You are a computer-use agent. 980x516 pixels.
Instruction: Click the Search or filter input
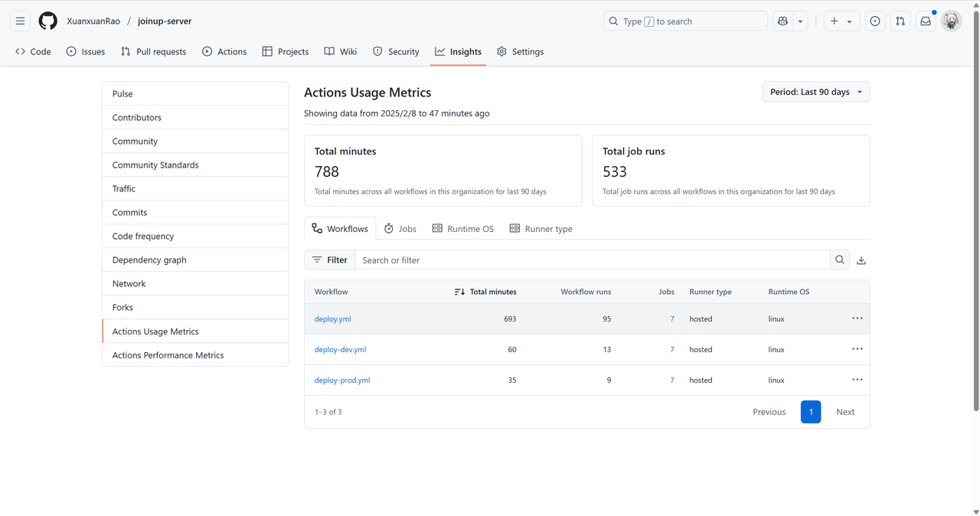click(x=592, y=260)
